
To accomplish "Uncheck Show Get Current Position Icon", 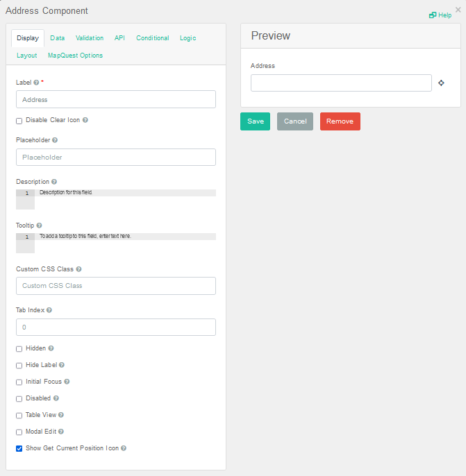I will 19,449.
